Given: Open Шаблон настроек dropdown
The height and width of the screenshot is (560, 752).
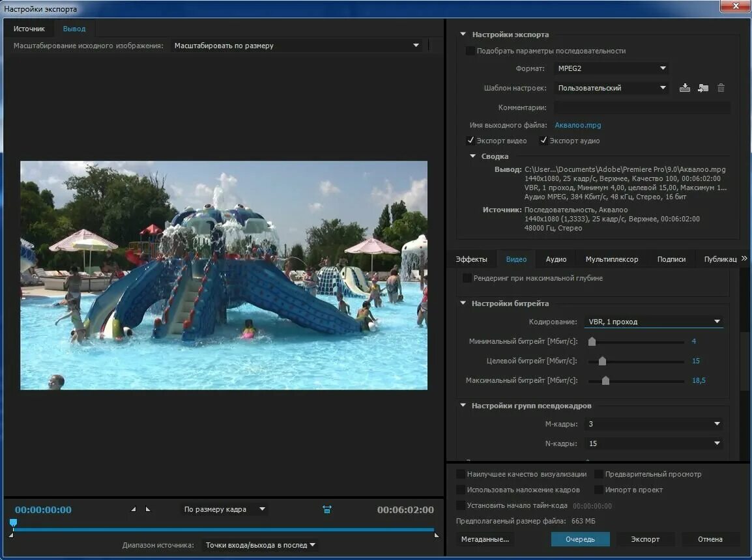Looking at the screenshot, I should pyautogui.click(x=611, y=88).
